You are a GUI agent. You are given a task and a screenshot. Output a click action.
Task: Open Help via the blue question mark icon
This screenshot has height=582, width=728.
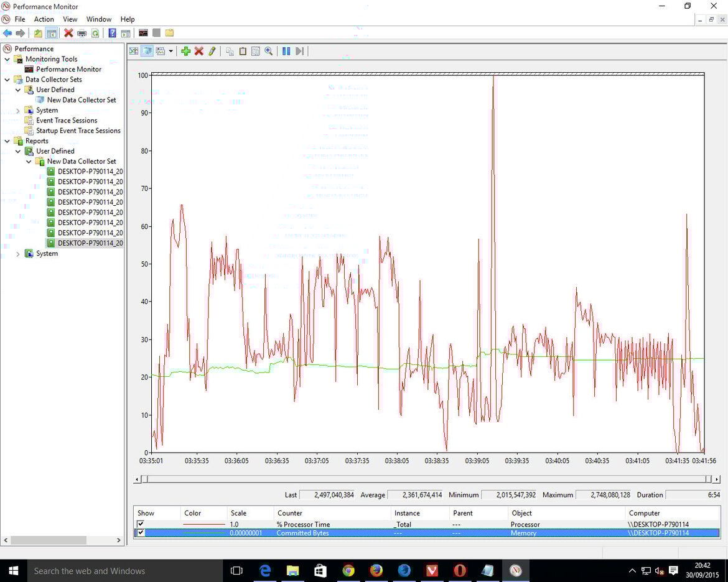(x=113, y=33)
